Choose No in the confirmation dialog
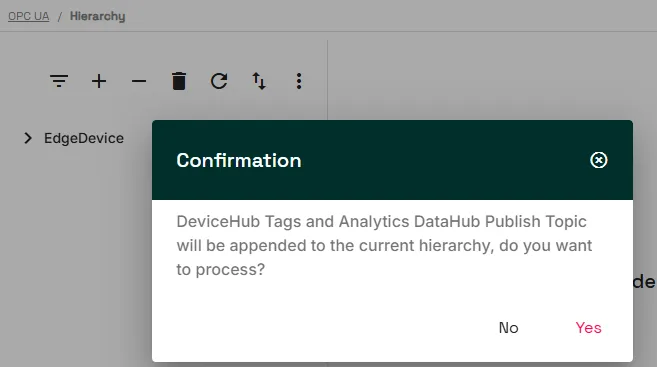Viewport: 657px width, 367px height. click(509, 328)
